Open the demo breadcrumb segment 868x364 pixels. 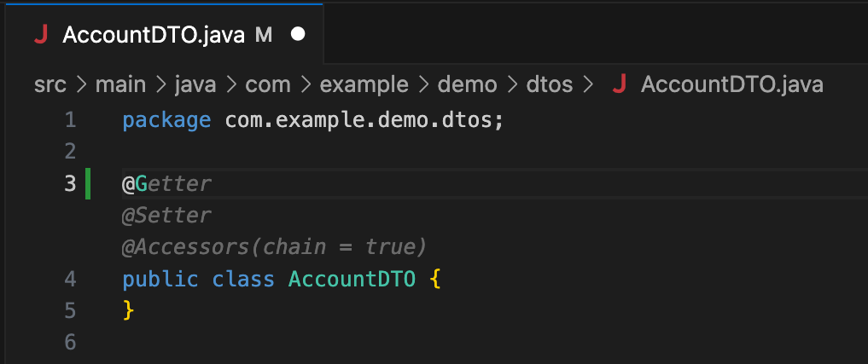click(467, 84)
